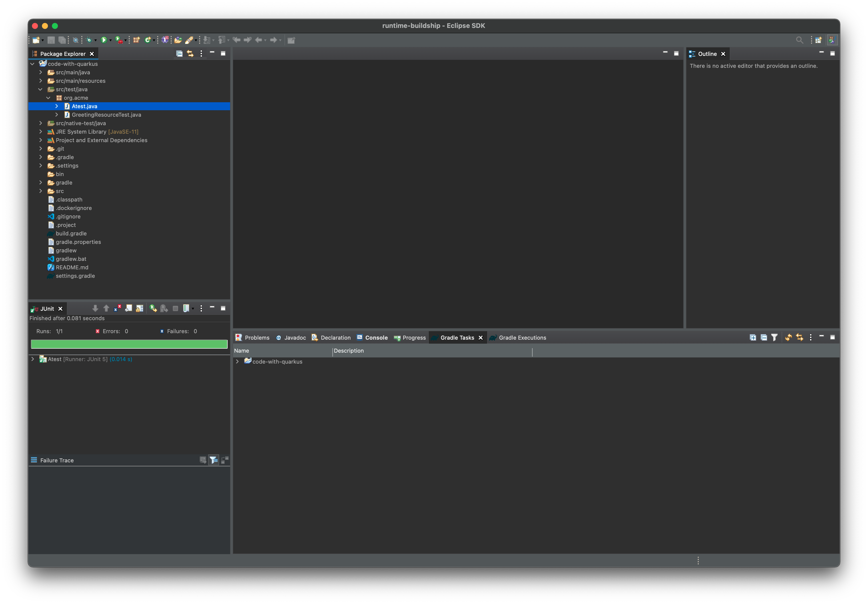Viewport: 868px width, 604px height.
Task: Expand the src/main/java source folder
Action: tap(41, 72)
